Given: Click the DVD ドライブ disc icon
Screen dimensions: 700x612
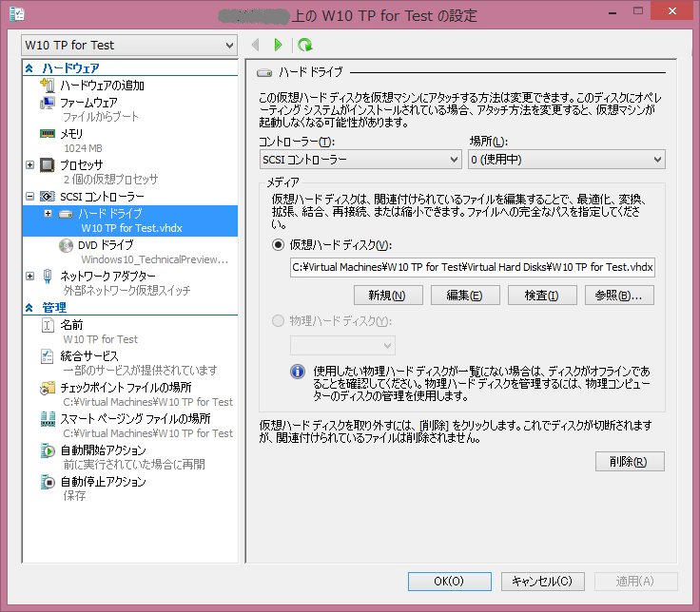Looking at the screenshot, I should click(x=66, y=245).
